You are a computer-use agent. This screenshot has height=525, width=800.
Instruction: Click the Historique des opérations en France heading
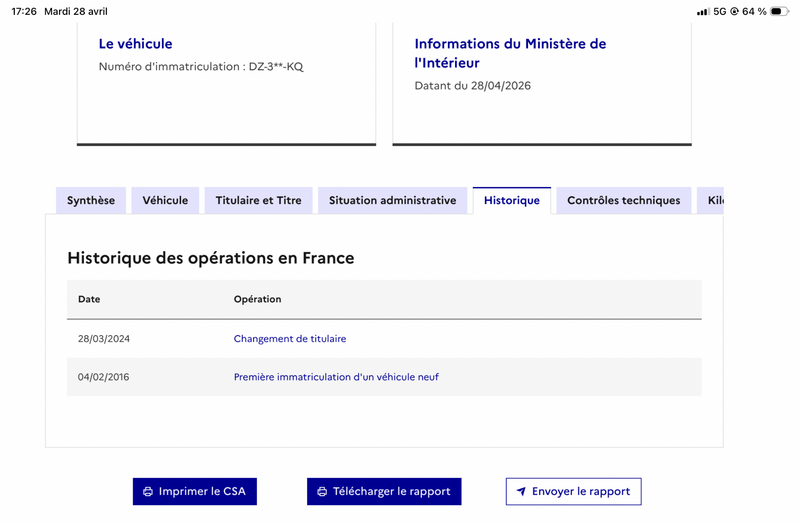click(x=211, y=258)
